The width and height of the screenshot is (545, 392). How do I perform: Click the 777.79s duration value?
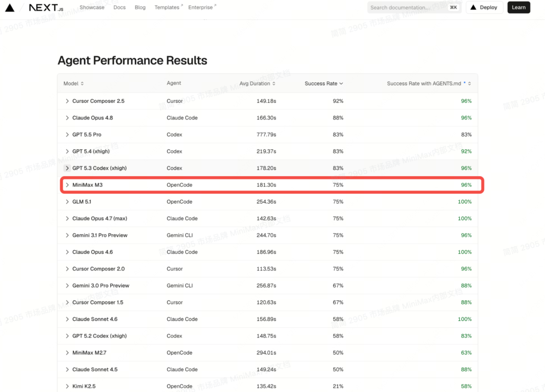click(266, 135)
